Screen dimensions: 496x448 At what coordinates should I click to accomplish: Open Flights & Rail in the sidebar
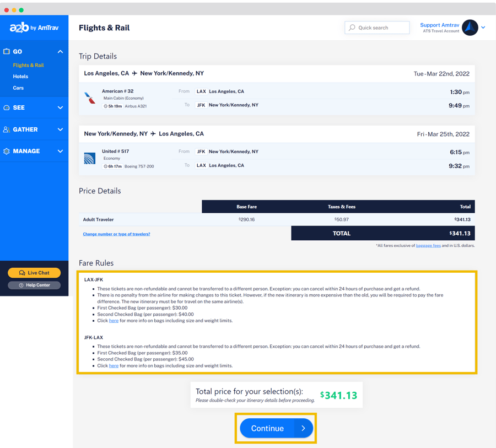pyautogui.click(x=28, y=65)
